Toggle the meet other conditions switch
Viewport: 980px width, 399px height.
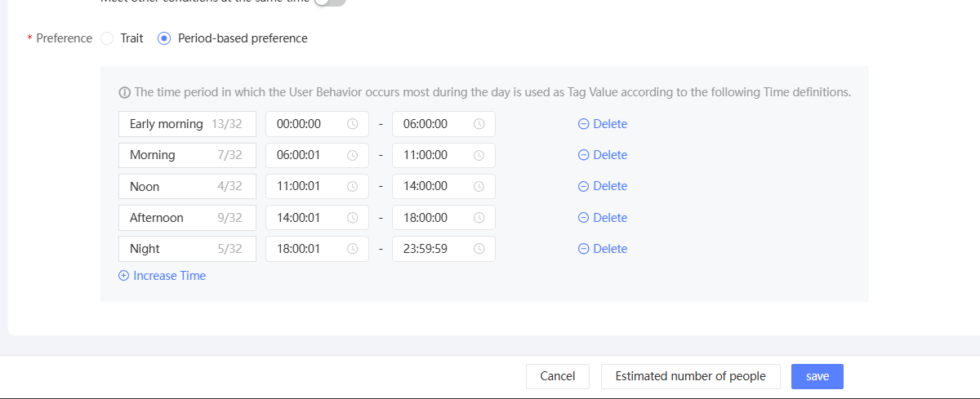[x=330, y=2]
